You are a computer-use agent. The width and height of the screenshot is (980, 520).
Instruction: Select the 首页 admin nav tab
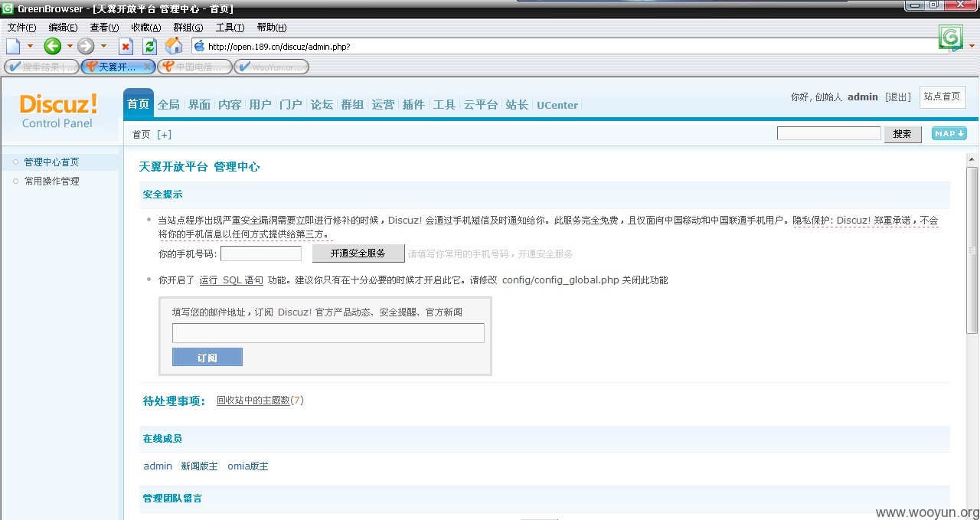click(x=138, y=104)
